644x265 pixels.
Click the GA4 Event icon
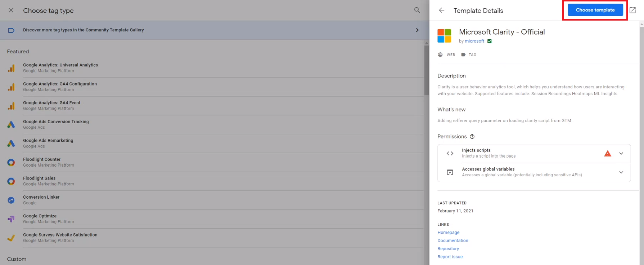point(11,106)
